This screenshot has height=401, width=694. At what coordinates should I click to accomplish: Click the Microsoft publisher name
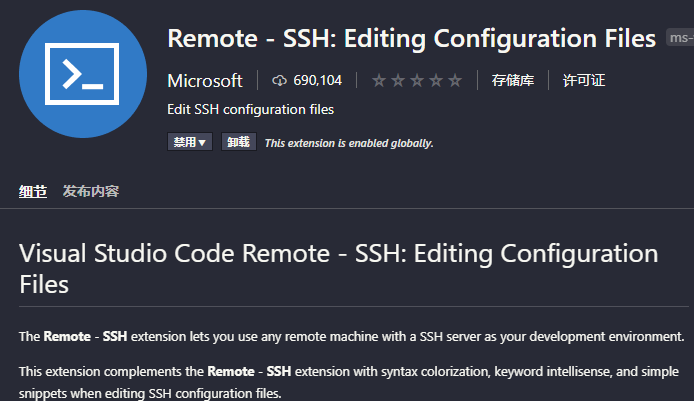(205, 81)
